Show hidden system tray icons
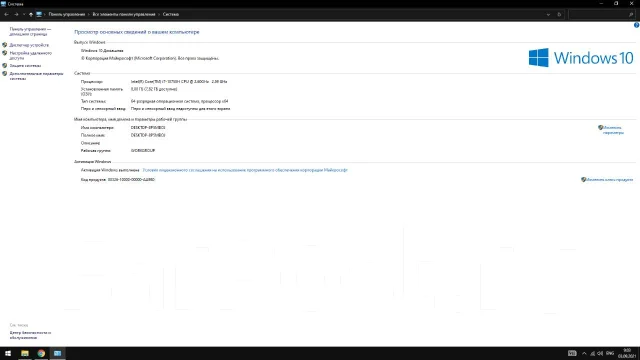 click(x=584, y=353)
